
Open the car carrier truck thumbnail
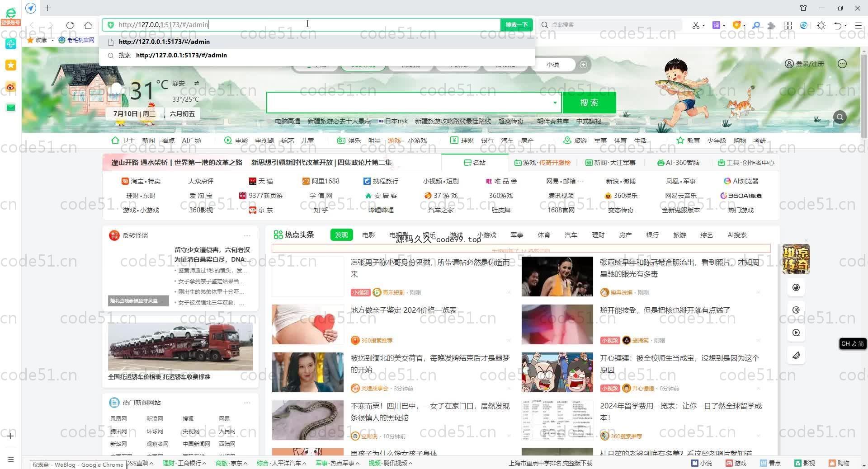click(x=180, y=347)
